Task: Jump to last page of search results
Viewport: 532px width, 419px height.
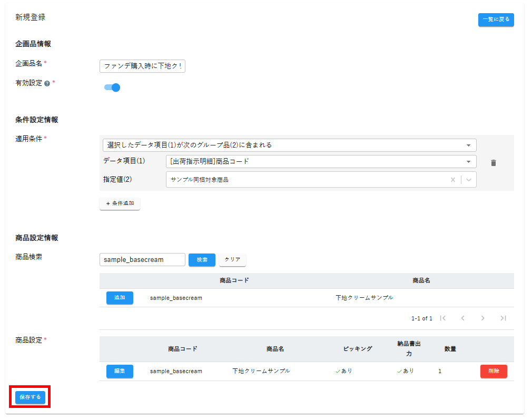Action: coord(503,318)
